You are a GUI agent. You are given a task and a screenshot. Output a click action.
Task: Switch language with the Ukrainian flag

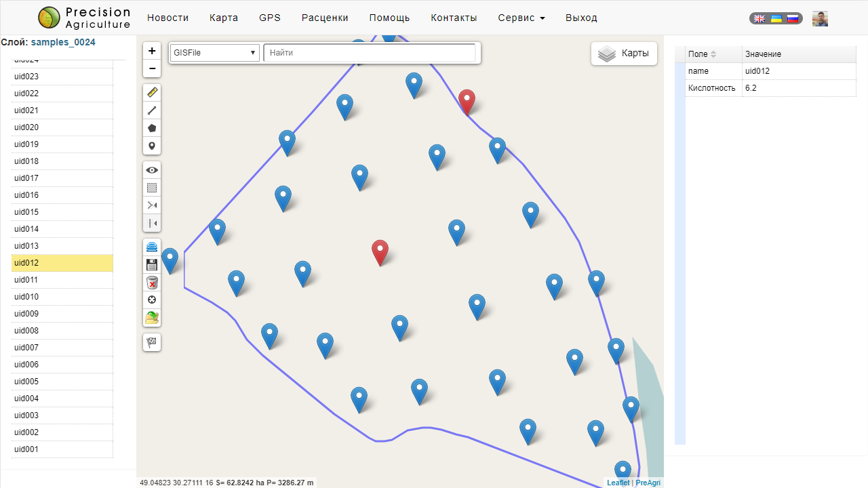(x=776, y=18)
